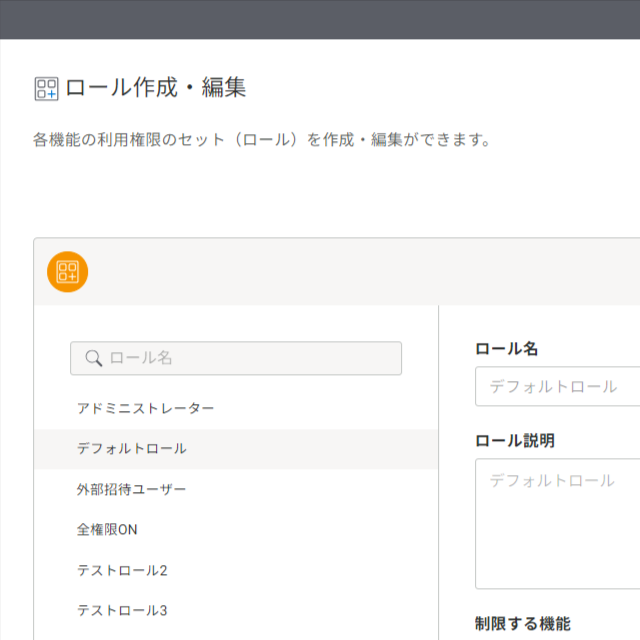The height and width of the screenshot is (640, 640).
Task: Click the dark gray top header bar
Action: click(320, 19)
